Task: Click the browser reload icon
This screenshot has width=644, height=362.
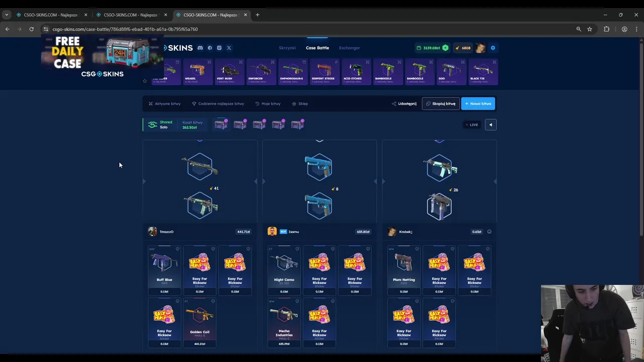Action: (31, 29)
